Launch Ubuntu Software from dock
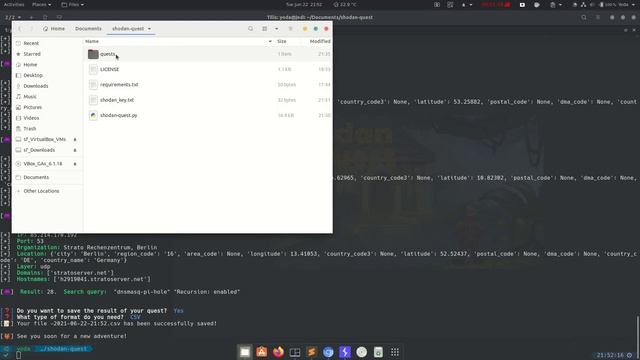640x360 pixels. point(262,352)
